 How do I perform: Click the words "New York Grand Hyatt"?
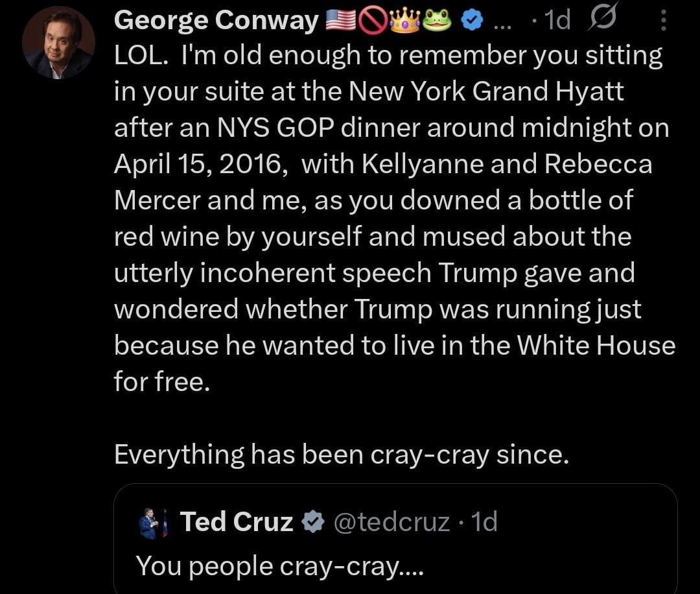point(486,92)
